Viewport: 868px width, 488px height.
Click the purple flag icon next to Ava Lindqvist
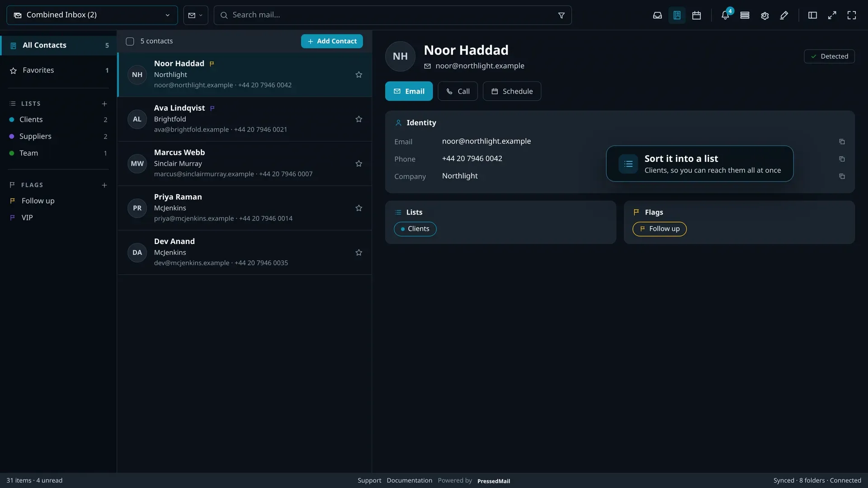[x=212, y=108]
